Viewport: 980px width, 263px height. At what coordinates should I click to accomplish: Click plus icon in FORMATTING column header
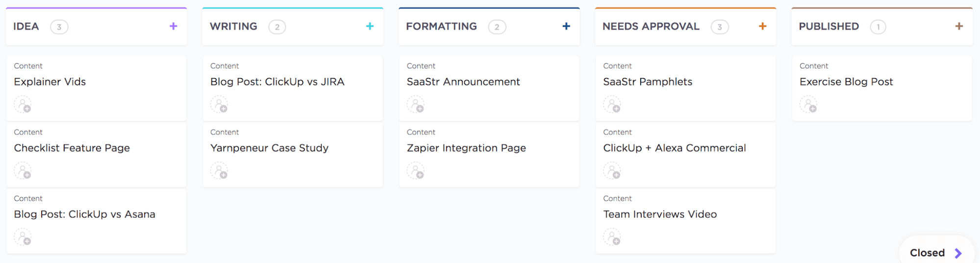click(x=566, y=26)
